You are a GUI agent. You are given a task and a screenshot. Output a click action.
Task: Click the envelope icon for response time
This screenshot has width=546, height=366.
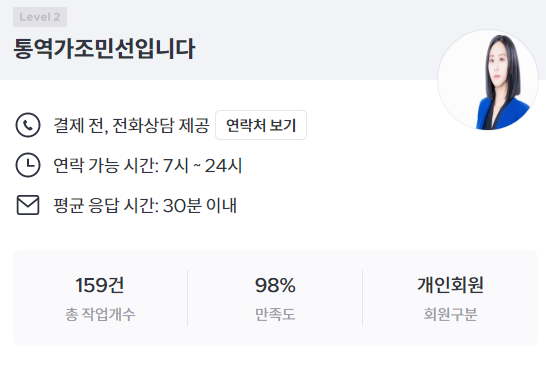pos(28,205)
